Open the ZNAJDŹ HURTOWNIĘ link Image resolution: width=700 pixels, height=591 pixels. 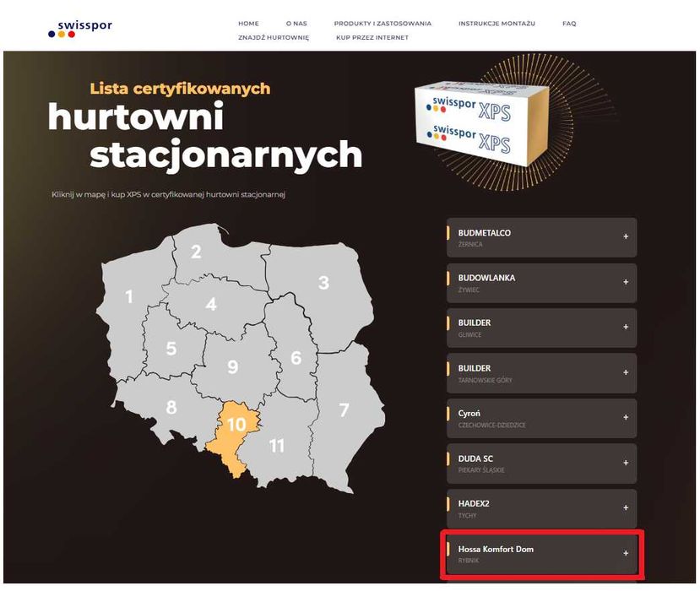(274, 37)
